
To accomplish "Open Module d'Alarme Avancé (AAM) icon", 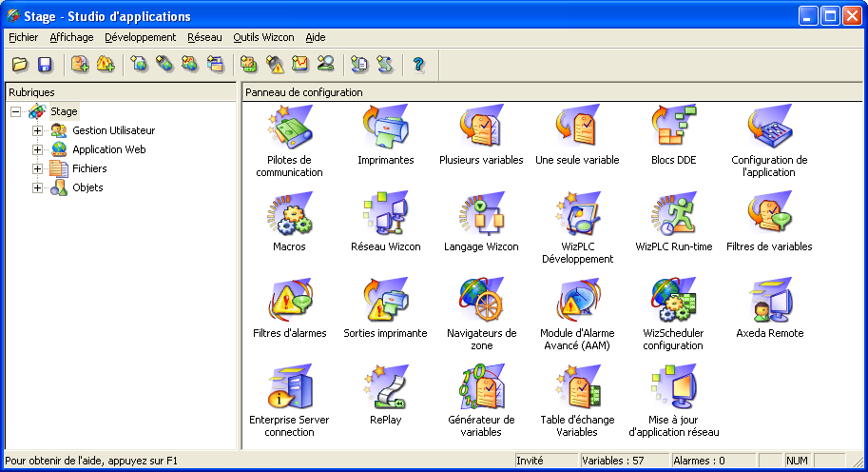I will click(x=577, y=301).
